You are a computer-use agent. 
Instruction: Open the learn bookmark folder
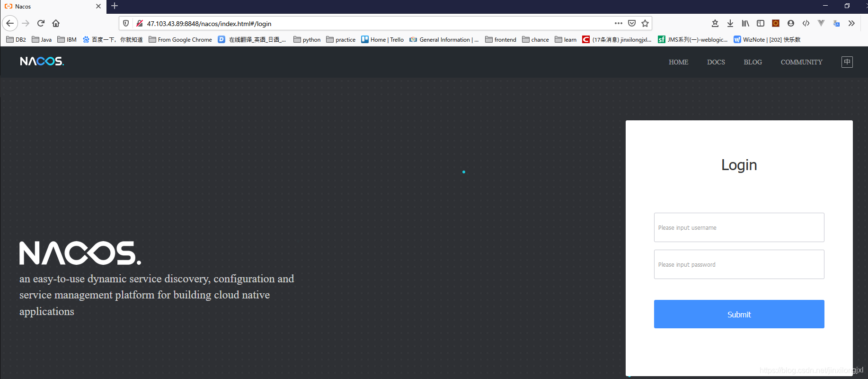pyautogui.click(x=566, y=40)
